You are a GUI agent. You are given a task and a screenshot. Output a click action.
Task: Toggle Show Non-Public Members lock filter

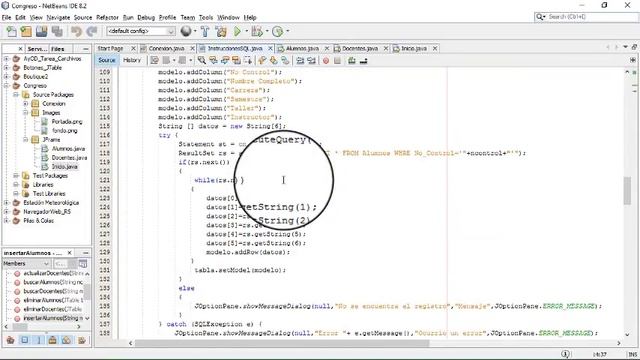[53, 340]
